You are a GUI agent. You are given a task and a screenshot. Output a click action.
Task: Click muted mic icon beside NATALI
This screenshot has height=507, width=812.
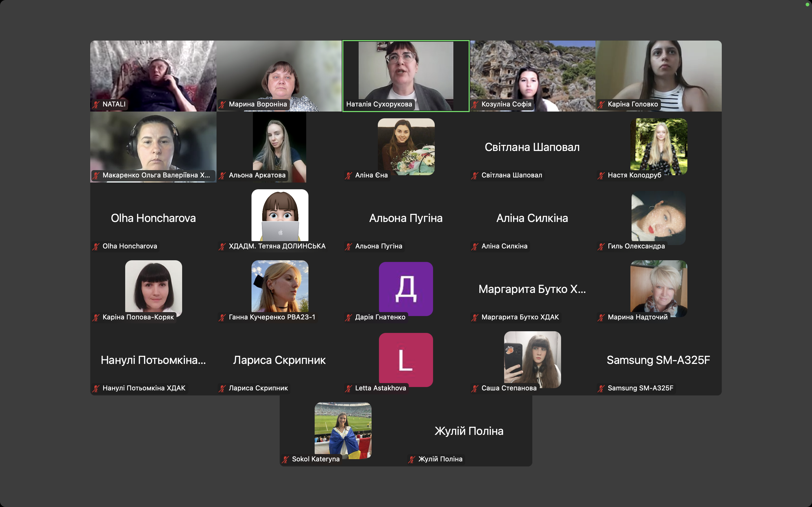pyautogui.click(x=96, y=104)
